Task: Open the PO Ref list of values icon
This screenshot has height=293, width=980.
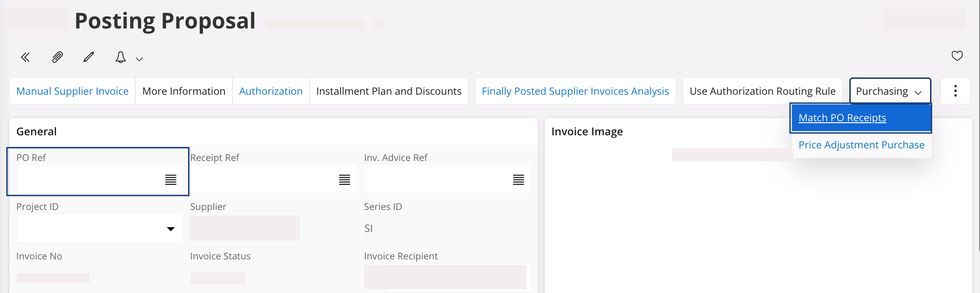Action: (x=171, y=180)
